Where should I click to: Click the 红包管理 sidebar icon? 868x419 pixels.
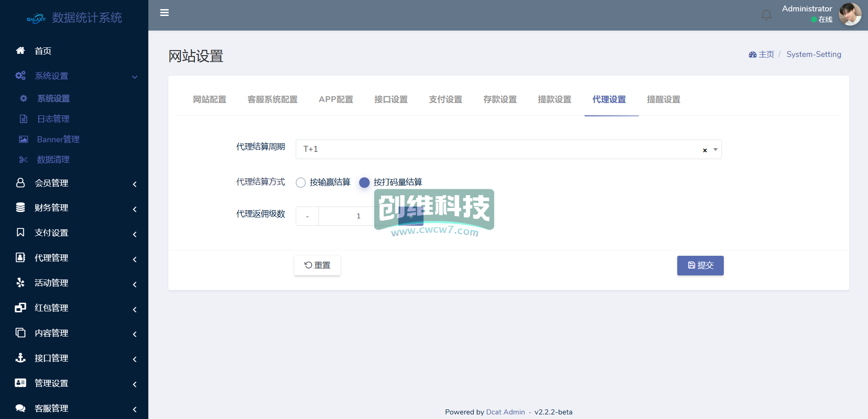pyautogui.click(x=21, y=308)
